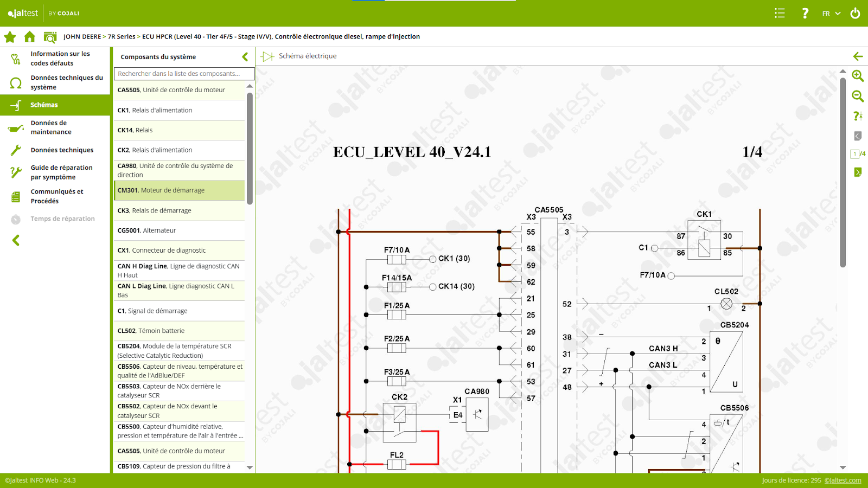
Task: Click the stethoscope fault codes icon
Action: coord(16,59)
